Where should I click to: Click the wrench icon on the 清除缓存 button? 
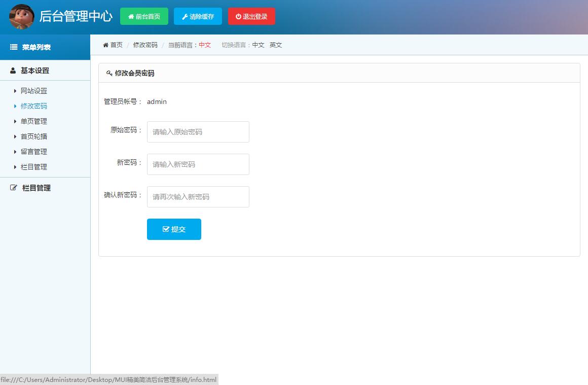click(x=184, y=16)
